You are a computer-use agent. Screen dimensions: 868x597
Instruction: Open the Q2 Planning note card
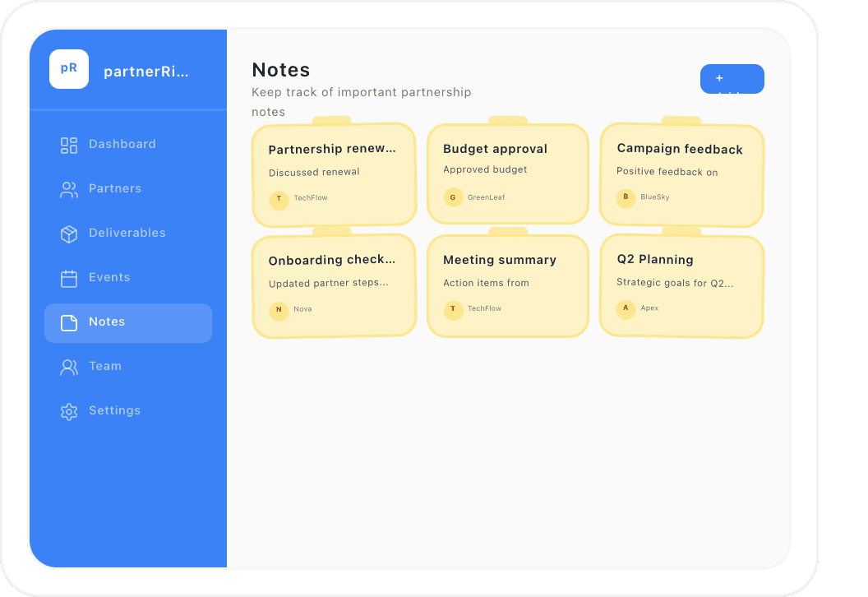(681, 286)
